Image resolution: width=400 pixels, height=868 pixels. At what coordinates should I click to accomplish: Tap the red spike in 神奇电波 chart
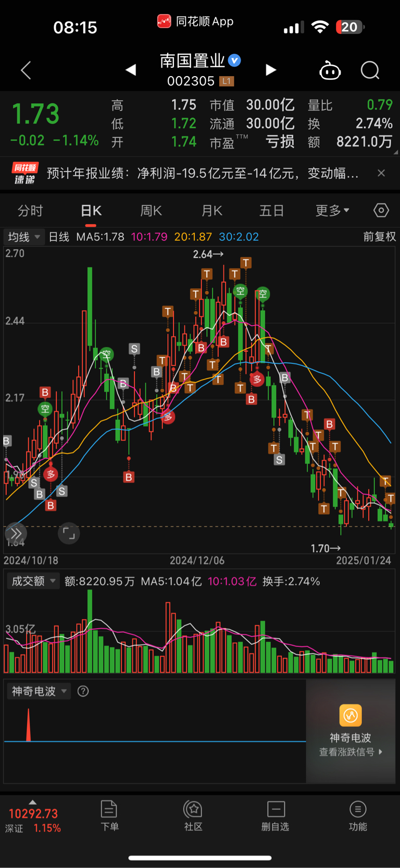pyautogui.click(x=29, y=725)
